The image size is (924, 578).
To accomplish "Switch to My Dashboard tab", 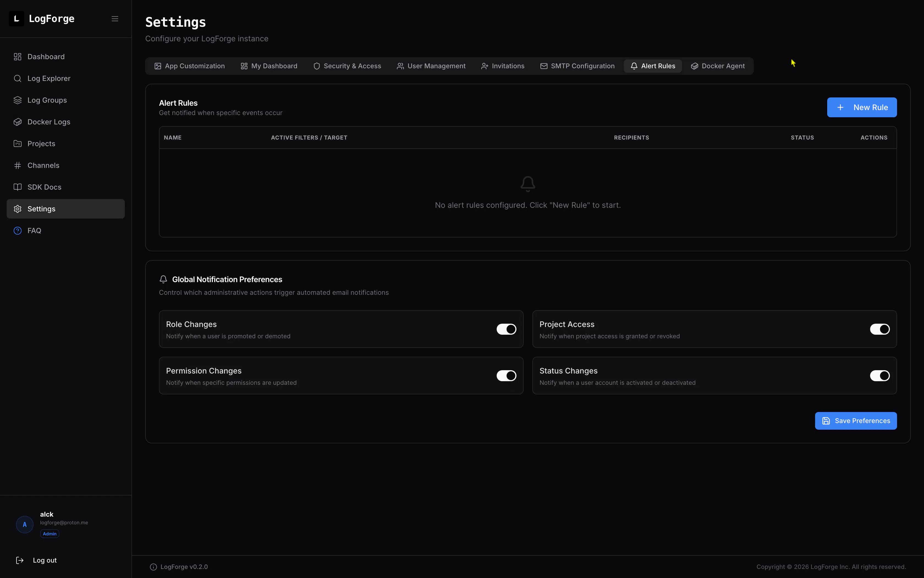I will pyautogui.click(x=269, y=66).
